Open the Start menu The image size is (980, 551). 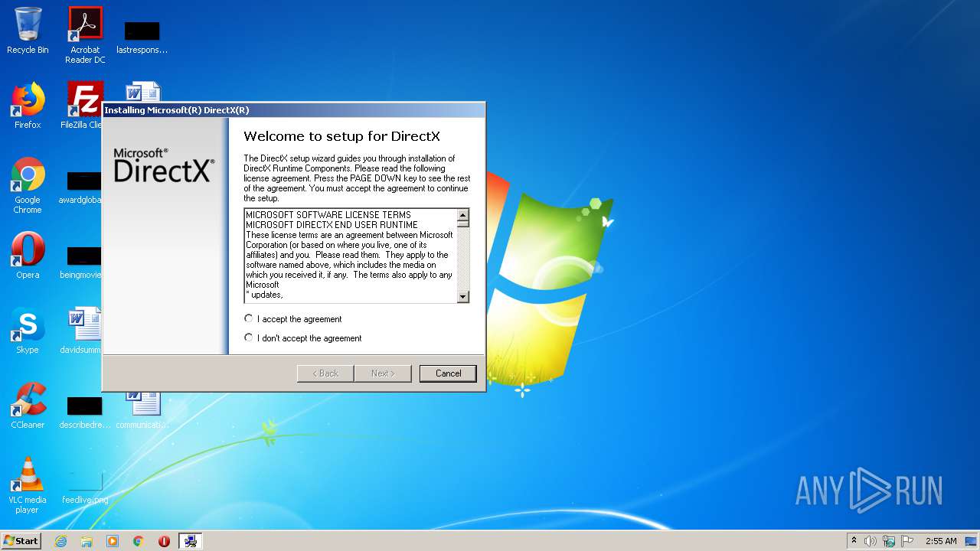[x=21, y=541]
